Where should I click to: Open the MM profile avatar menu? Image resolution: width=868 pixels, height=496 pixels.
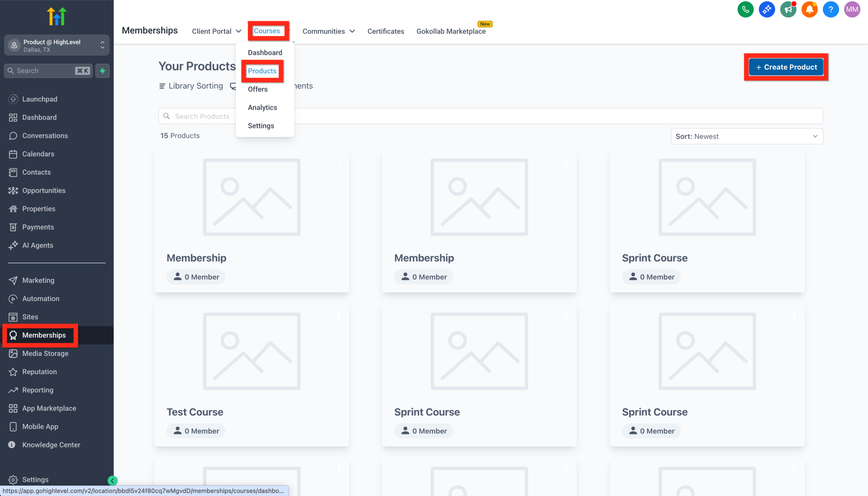(852, 9)
